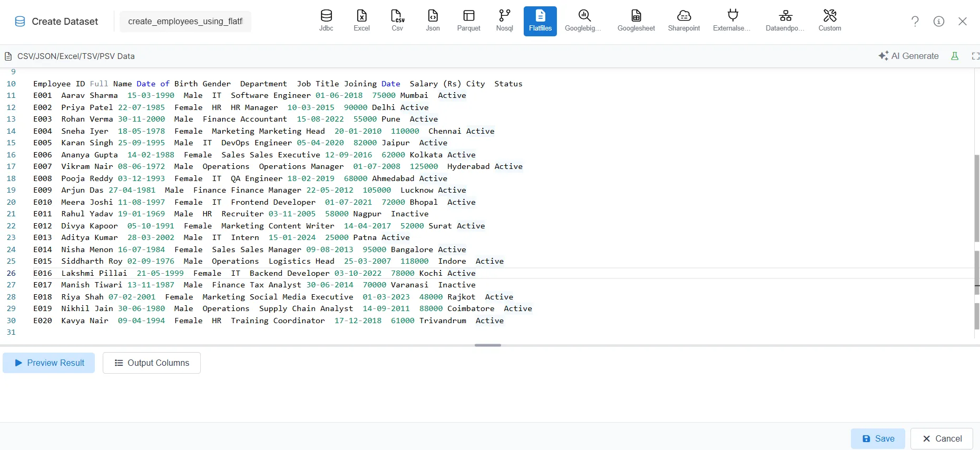Expand editor to fullscreen
Screen dimensions: 980x450
pyautogui.click(x=975, y=56)
